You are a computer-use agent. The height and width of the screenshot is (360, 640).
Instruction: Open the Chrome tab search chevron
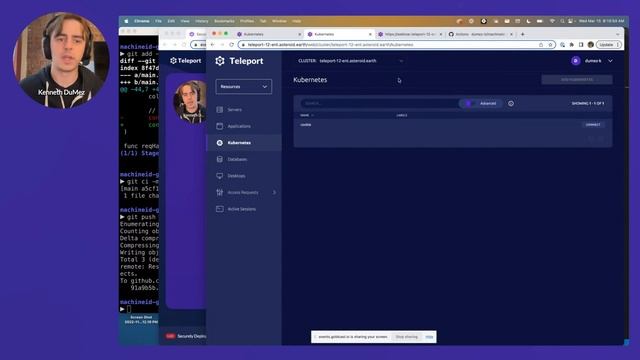(618, 34)
